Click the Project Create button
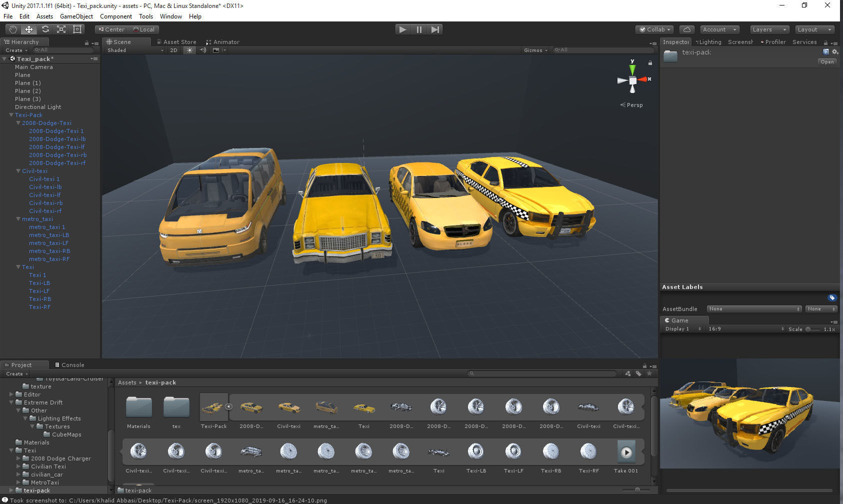The width and height of the screenshot is (843, 504). [16, 374]
